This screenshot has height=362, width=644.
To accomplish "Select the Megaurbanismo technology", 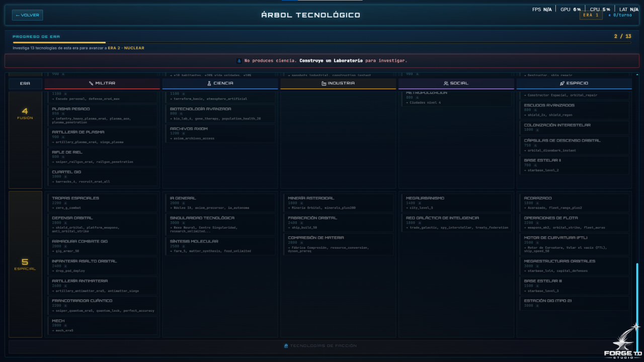I will (455, 203).
